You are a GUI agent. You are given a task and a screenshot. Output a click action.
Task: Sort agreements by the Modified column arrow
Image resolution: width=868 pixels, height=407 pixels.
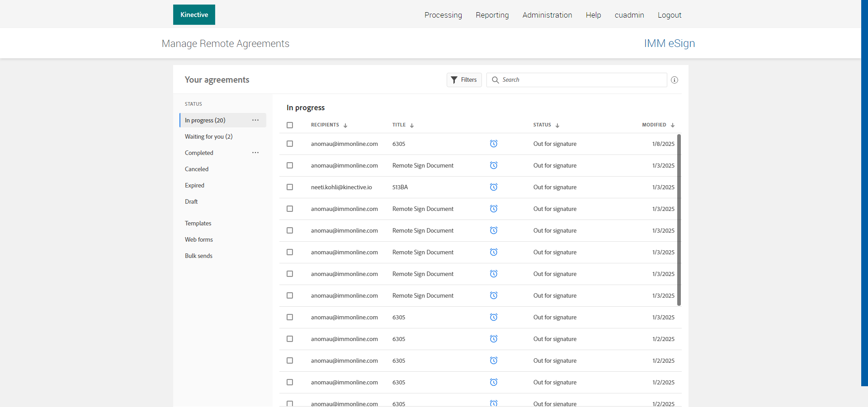673,126
